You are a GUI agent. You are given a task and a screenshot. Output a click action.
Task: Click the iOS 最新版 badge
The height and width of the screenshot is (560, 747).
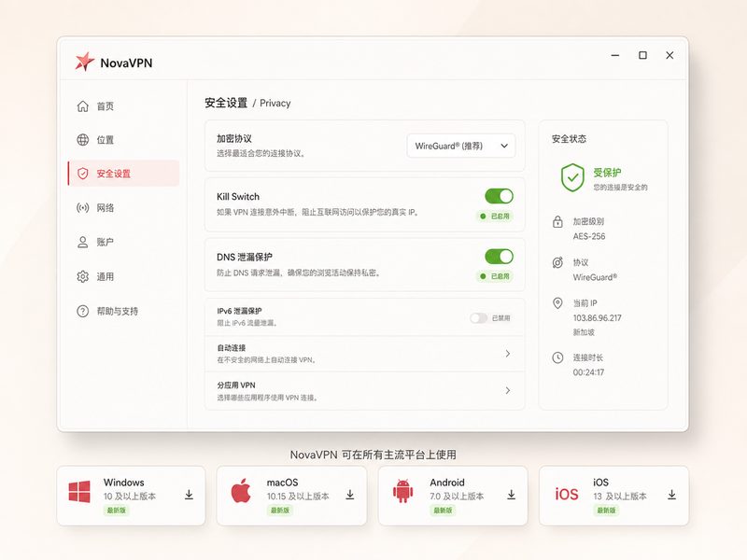click(606, 511)
